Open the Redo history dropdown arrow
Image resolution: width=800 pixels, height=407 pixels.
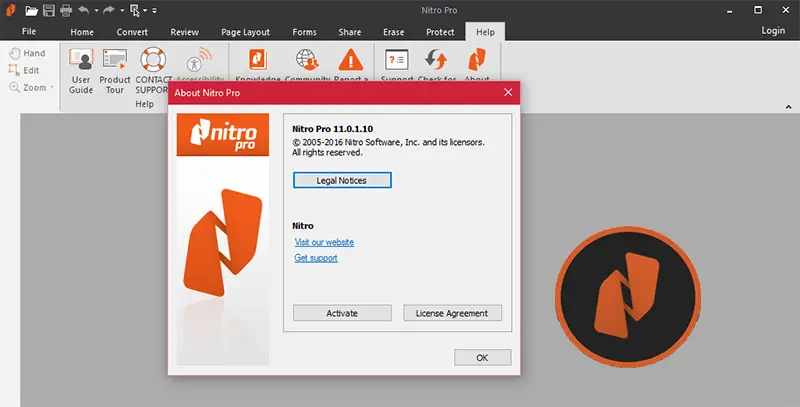pos(121,11)
